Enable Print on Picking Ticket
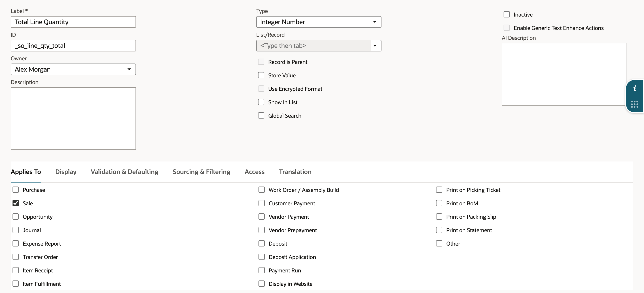This screenshot has width=644, height=293. pyautogui.click(x=439, y=190)
